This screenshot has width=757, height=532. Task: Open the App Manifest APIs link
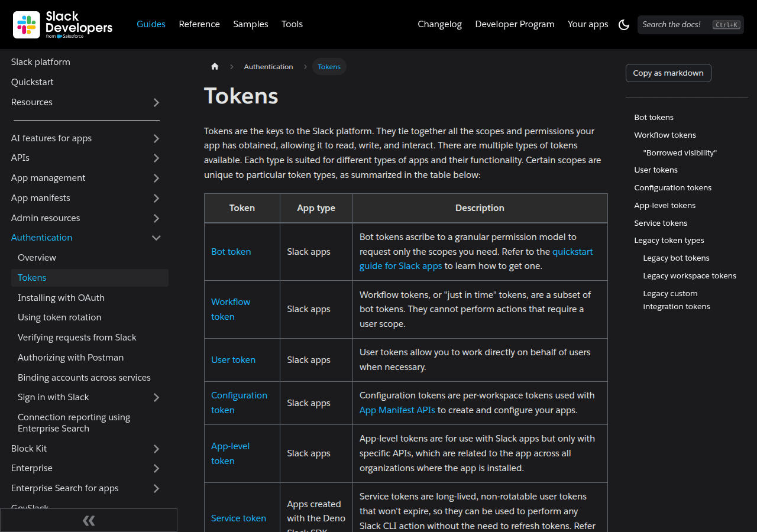397,410
